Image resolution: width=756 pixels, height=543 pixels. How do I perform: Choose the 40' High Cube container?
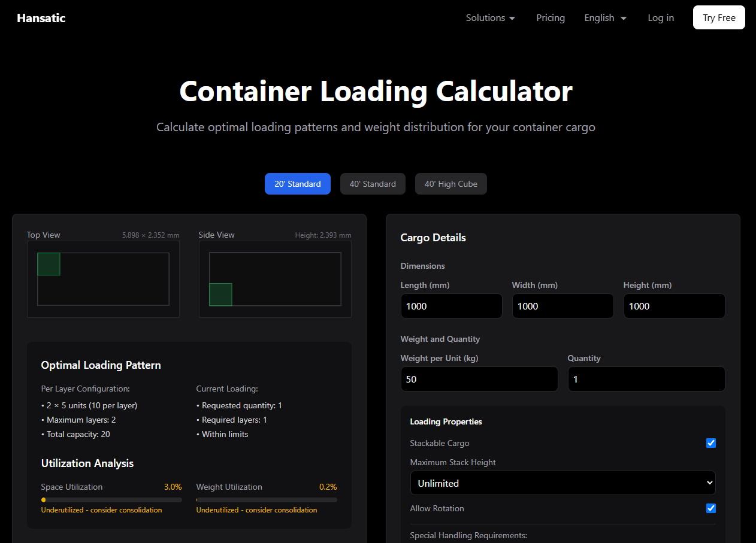tap(450, 184)
